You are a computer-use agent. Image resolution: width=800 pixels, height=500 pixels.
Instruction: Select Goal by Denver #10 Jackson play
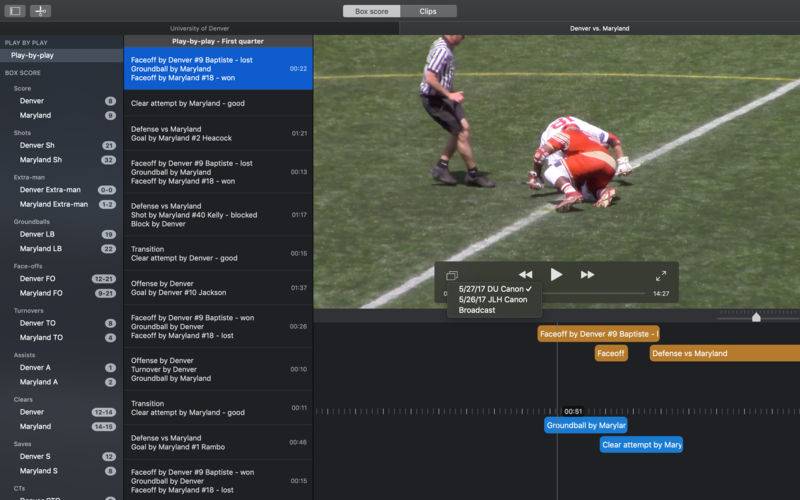pos(218,288)
